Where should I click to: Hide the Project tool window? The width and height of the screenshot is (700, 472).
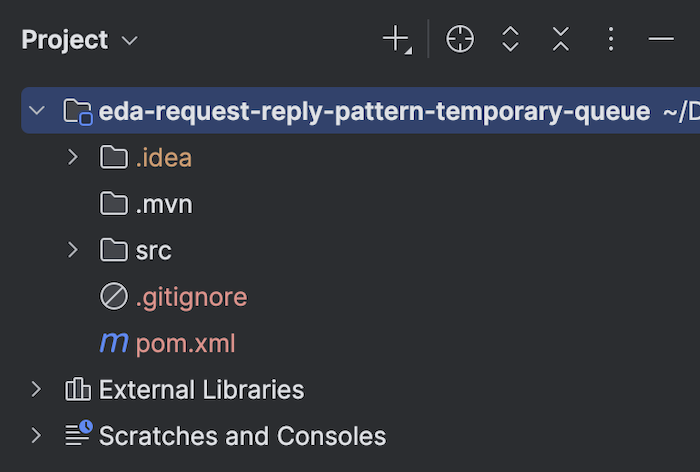coord(661,39)
